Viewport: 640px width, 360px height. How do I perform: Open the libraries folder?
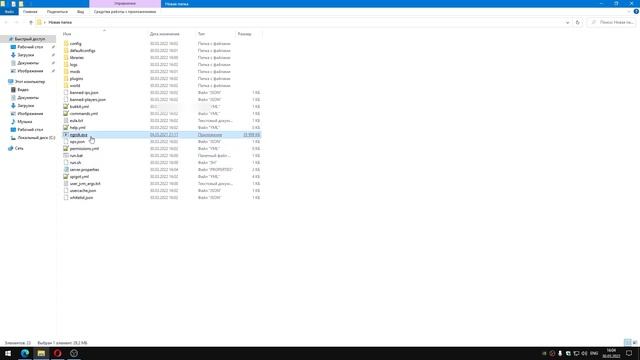click(77, 58)
